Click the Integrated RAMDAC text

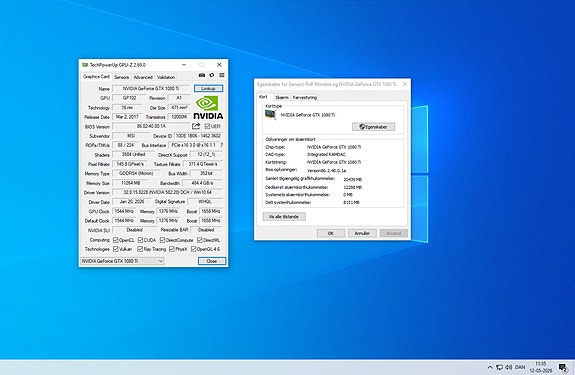click(326, 154)
